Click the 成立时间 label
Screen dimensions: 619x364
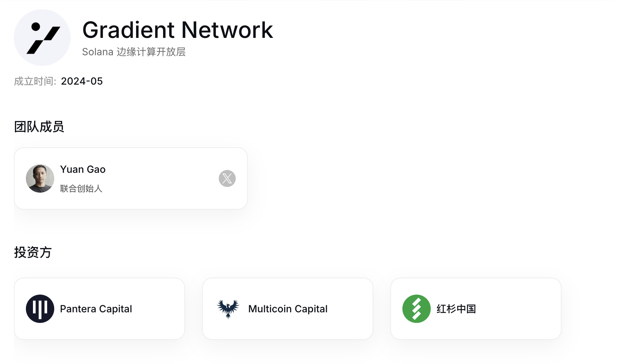[x=35, y=81]
